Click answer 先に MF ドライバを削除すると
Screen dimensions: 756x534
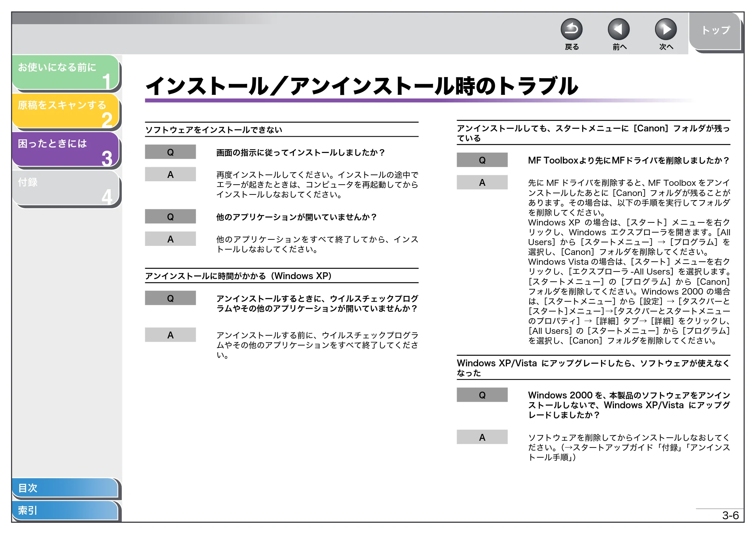(x=629, y=262)
